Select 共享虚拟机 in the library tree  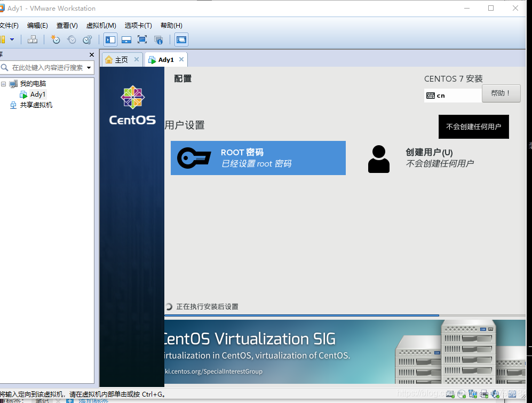pos(36,105)
